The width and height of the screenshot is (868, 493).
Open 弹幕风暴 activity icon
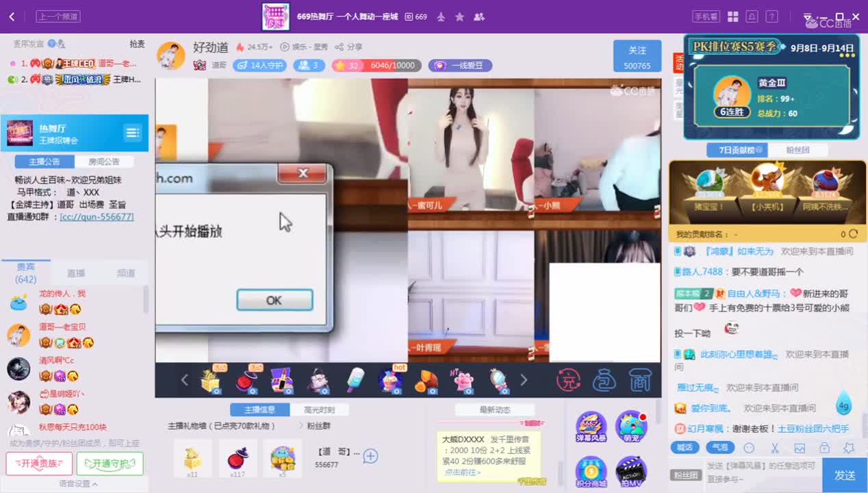click(x=591, y=427)
